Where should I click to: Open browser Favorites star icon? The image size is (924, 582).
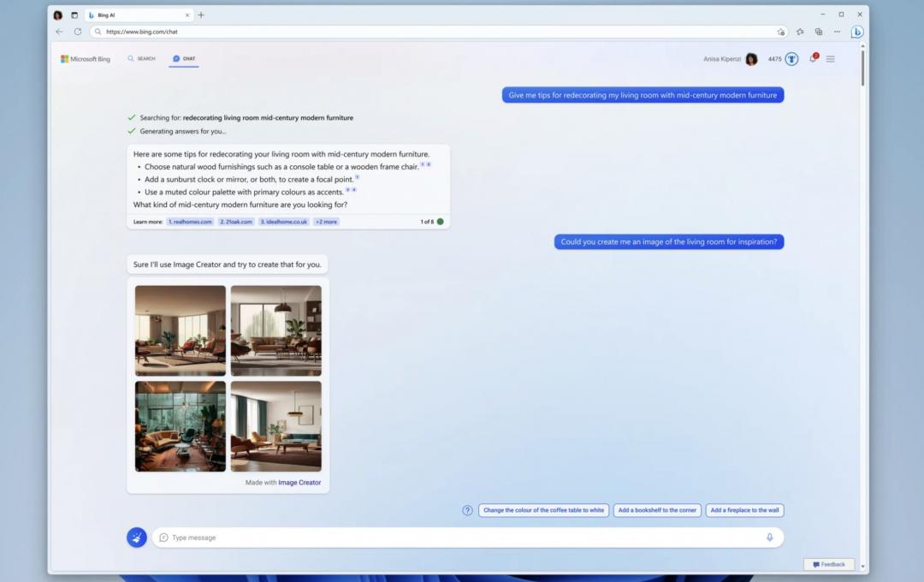click(800, 32)
